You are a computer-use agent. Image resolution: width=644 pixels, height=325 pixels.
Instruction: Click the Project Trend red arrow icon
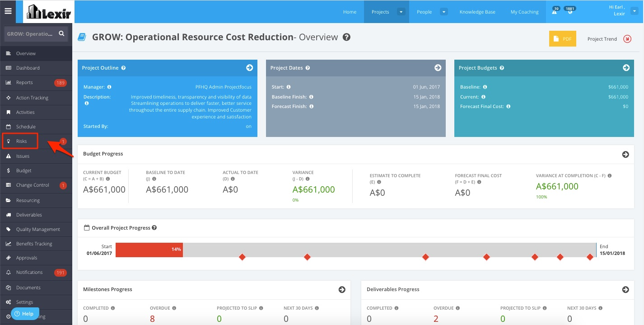(627, 39)
